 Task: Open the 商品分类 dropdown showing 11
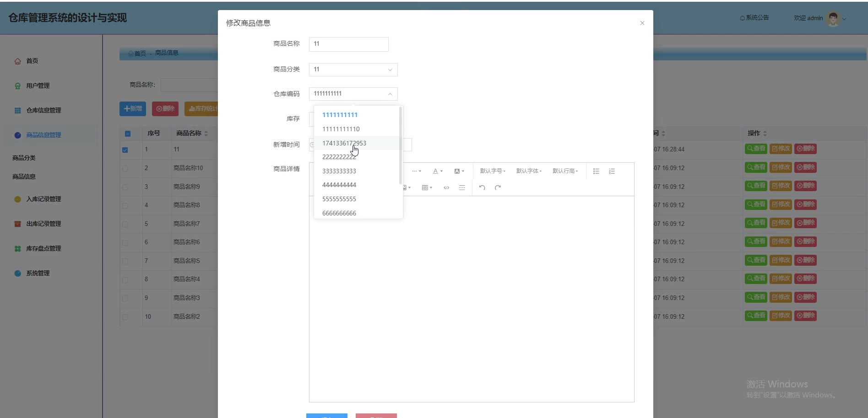(x=353, y=70)
